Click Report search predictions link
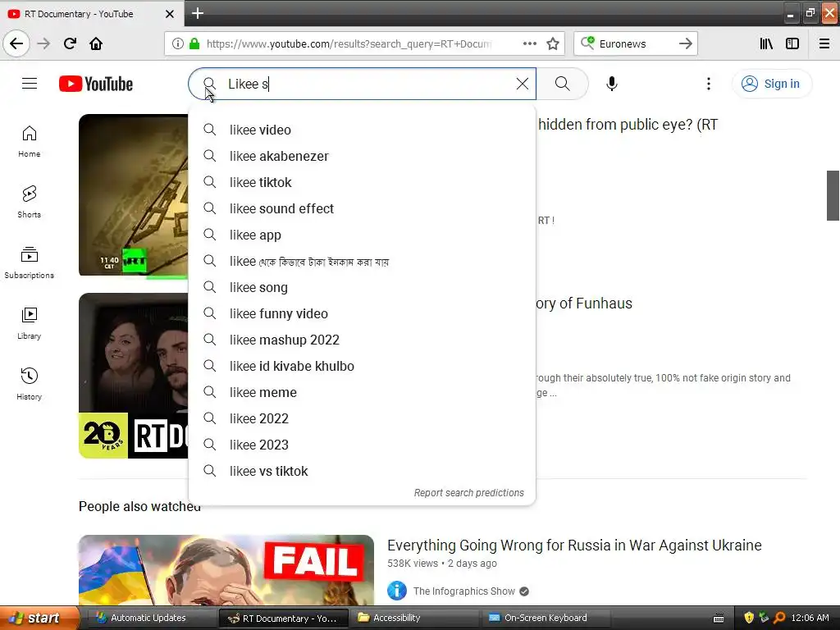The width and height of the screenshot is (840, 630). (468, 492)
